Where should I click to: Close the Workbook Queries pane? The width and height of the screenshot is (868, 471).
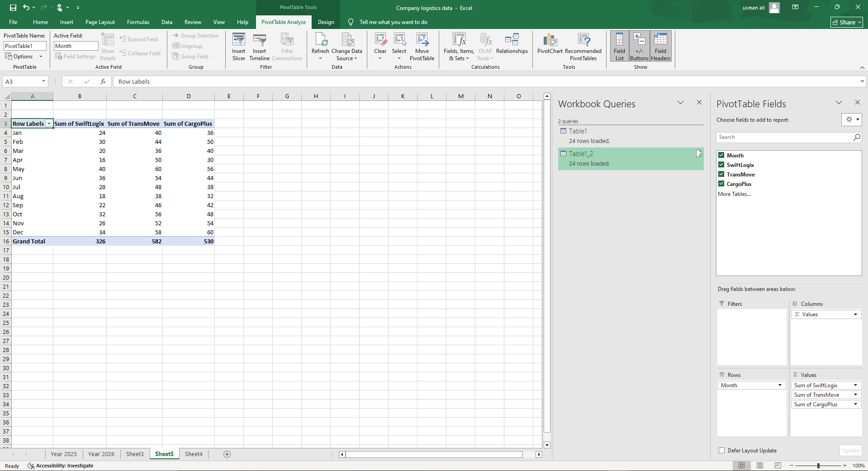coord(699,103)
